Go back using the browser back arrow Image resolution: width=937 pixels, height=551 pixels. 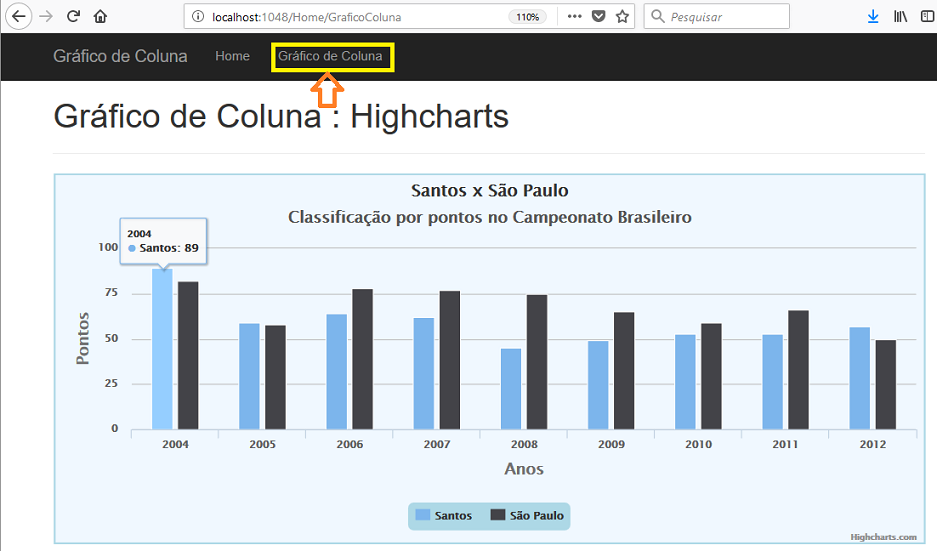(x=19, y=16)
